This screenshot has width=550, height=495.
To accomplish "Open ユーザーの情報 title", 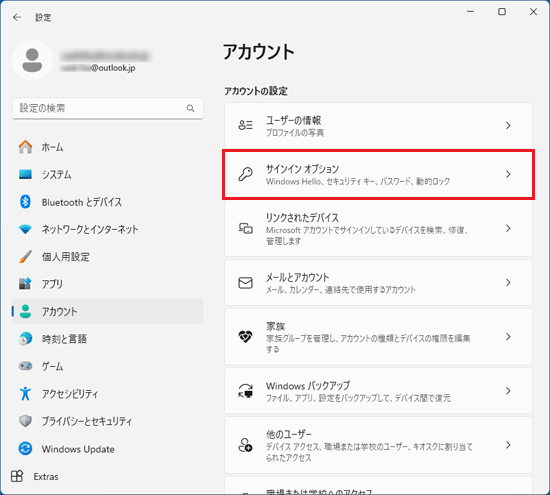I will point(294,121).
